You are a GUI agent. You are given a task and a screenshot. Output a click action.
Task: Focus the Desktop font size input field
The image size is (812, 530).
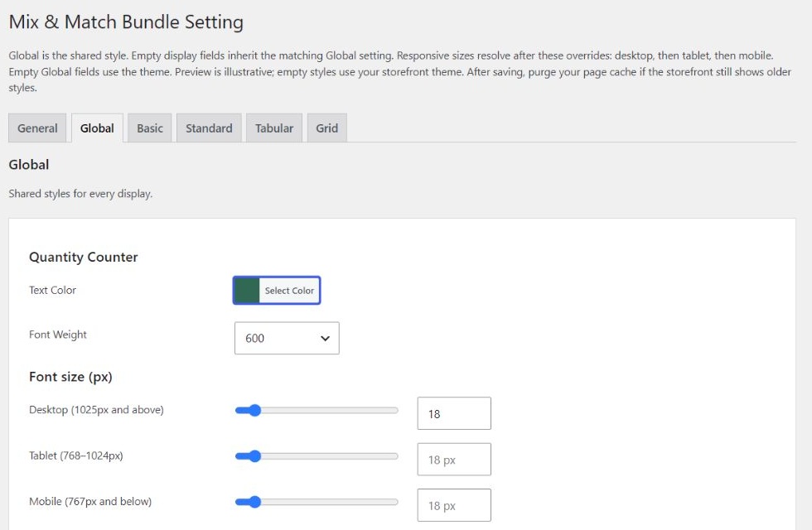click(454, 413)
